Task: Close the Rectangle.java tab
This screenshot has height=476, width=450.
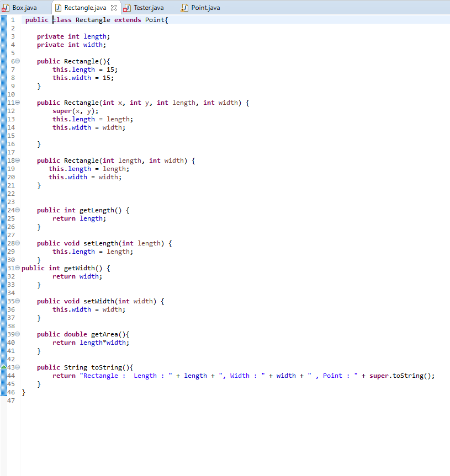Action: pos(114,8)
